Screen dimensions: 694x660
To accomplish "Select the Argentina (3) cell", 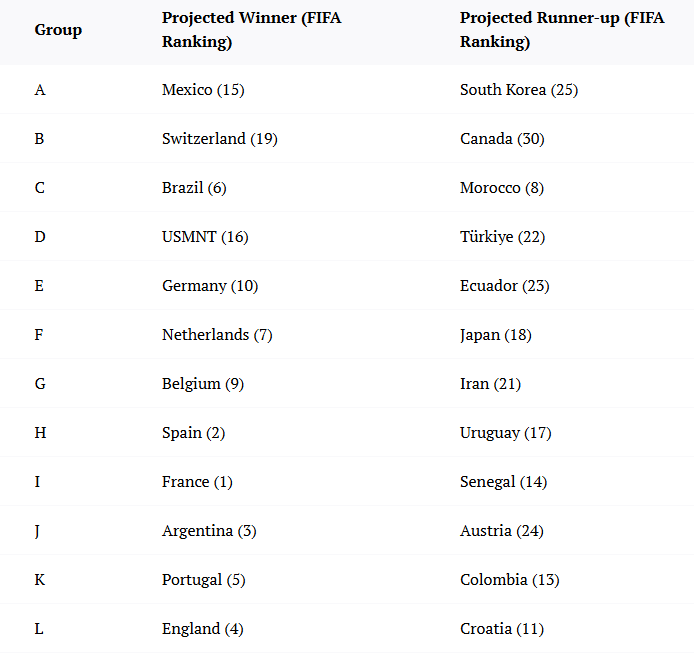I will pyautogui.click(x=209, y=531).
